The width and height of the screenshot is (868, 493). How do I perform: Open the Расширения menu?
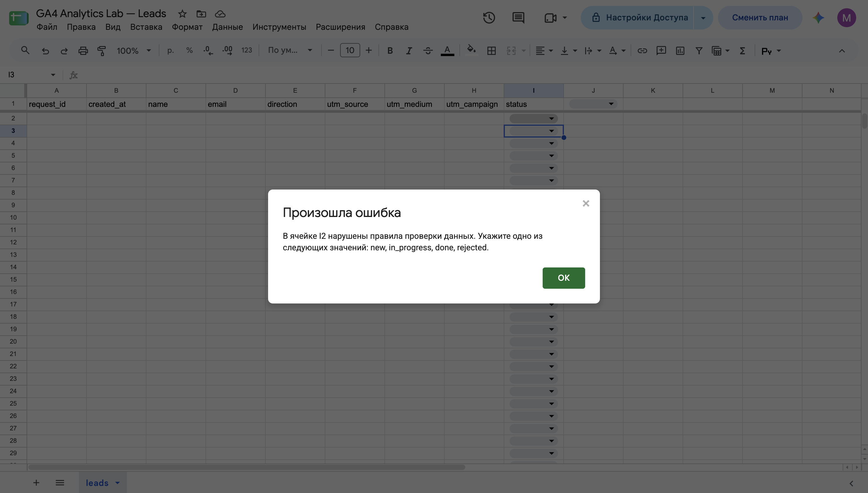point(341,27)
